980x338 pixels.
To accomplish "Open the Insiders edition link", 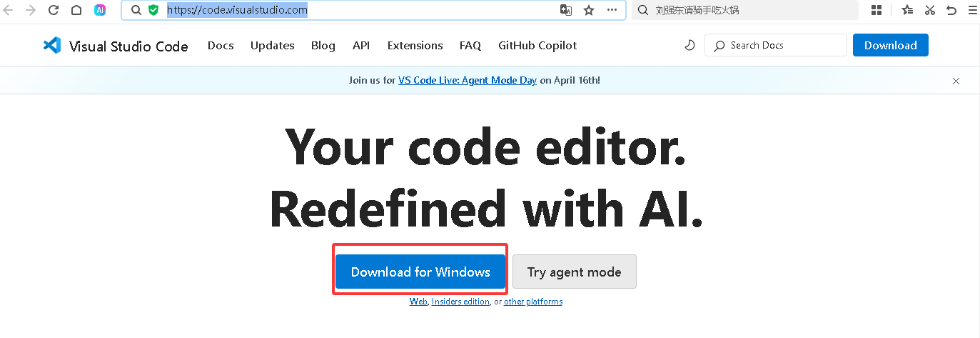I will pyautogui.click(x=460, y=302).
